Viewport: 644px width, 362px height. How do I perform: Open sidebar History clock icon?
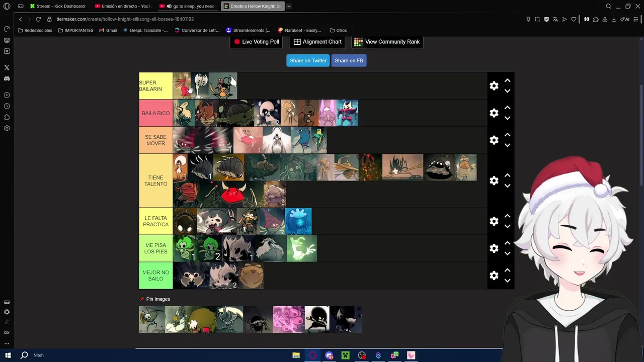point(7,106)
